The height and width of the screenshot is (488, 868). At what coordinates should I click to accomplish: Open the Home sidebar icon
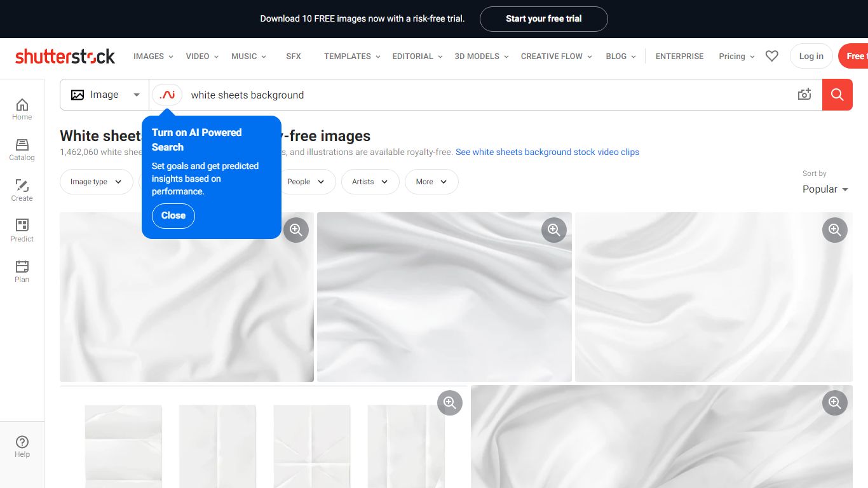[x=22, y=109]
